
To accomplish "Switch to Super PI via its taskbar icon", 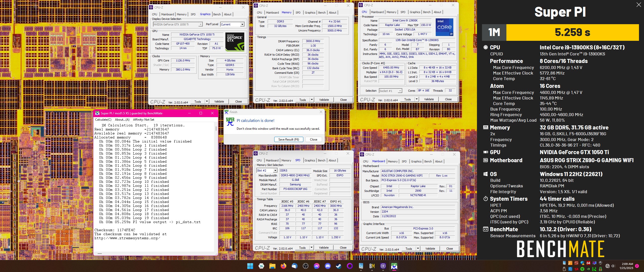I will (394, 266).
